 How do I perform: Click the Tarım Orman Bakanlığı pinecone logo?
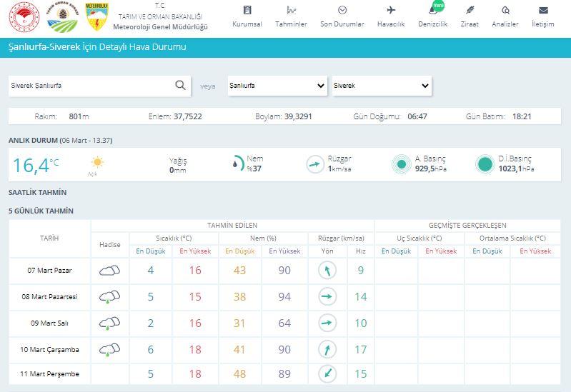(x=62, y=17)
